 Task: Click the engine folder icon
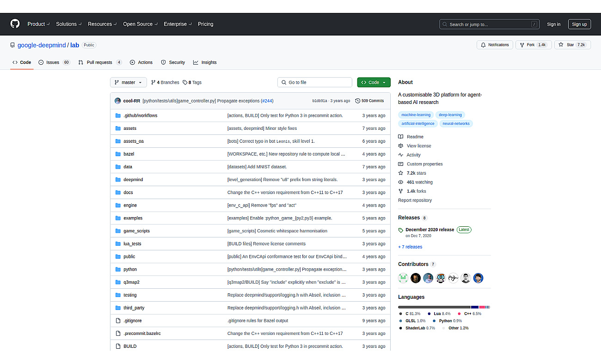(118, 205)
